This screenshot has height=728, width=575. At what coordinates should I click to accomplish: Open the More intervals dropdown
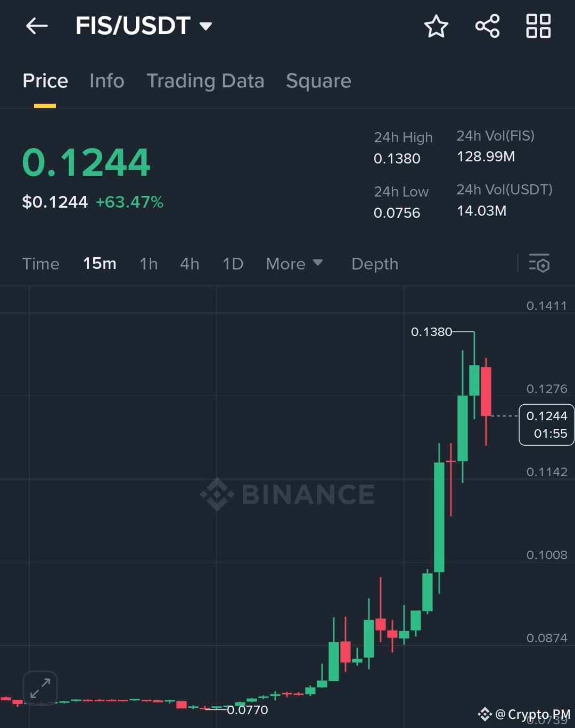(x=294, y=264)
